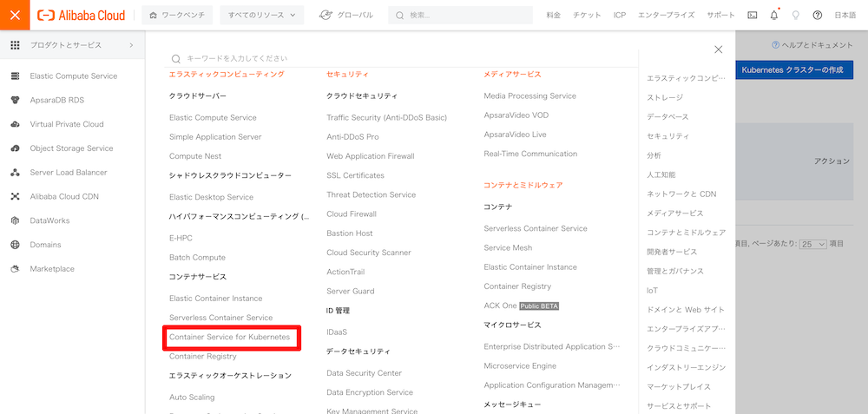Viewport: 868px width, 414px height.
Task: Click the products grid icon
Action: point(15,45)
